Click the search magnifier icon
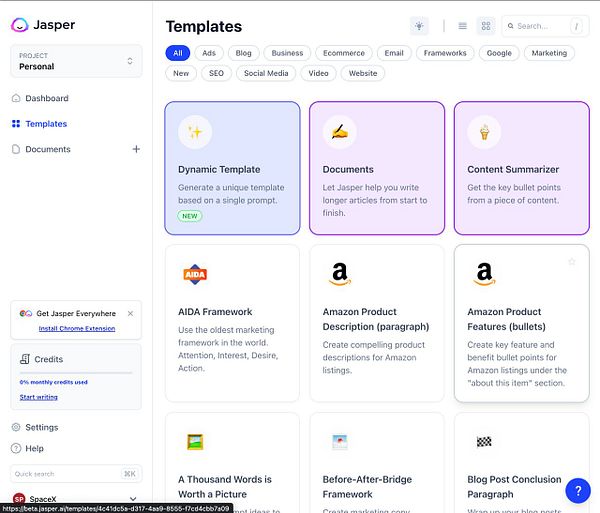 click(510, 26)
